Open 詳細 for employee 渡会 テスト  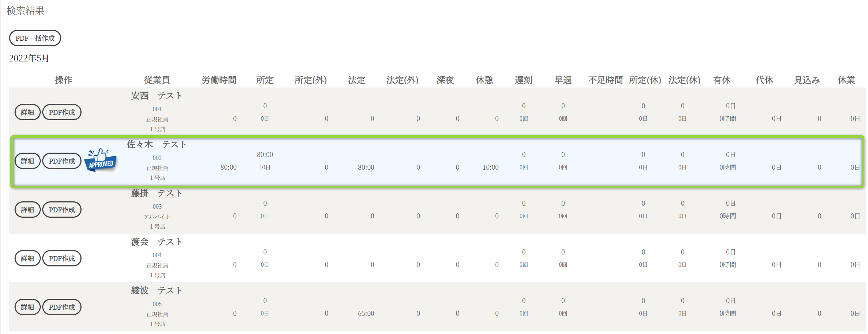(x=27, y=258)
